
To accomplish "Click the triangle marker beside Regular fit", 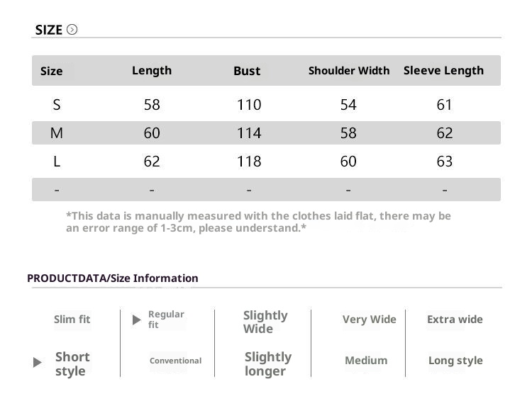I will (x=137, y=320).
